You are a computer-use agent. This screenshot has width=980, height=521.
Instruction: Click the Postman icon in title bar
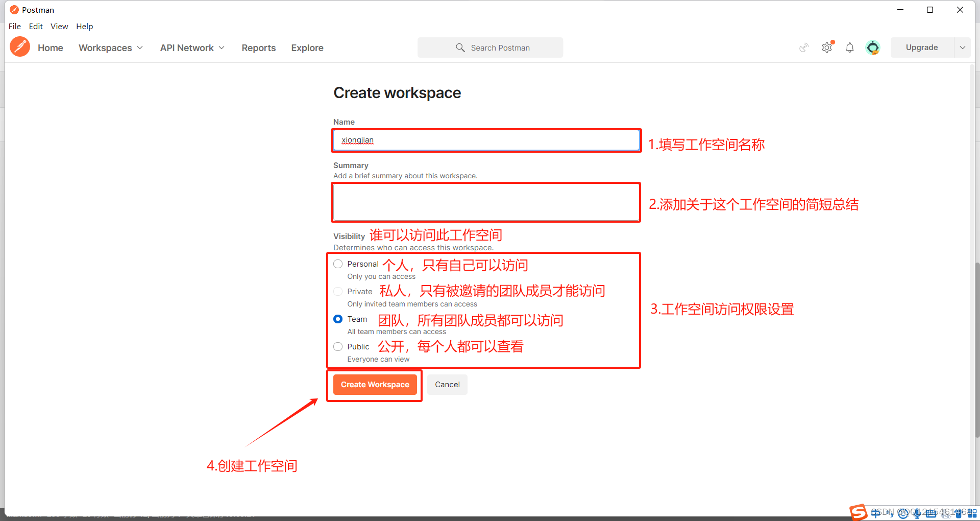[14, 10]
